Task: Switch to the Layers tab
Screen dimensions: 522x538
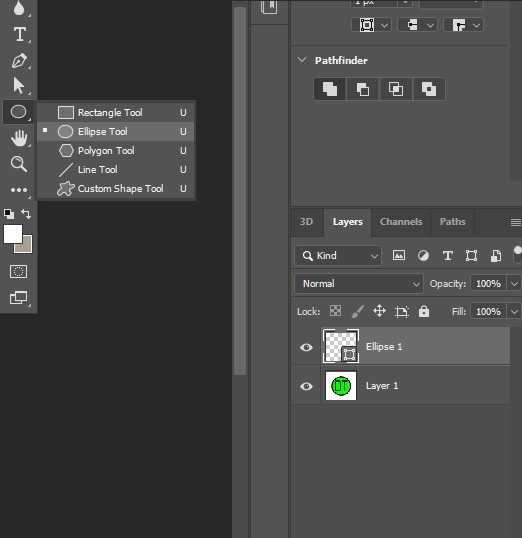Action: [347, 222]
